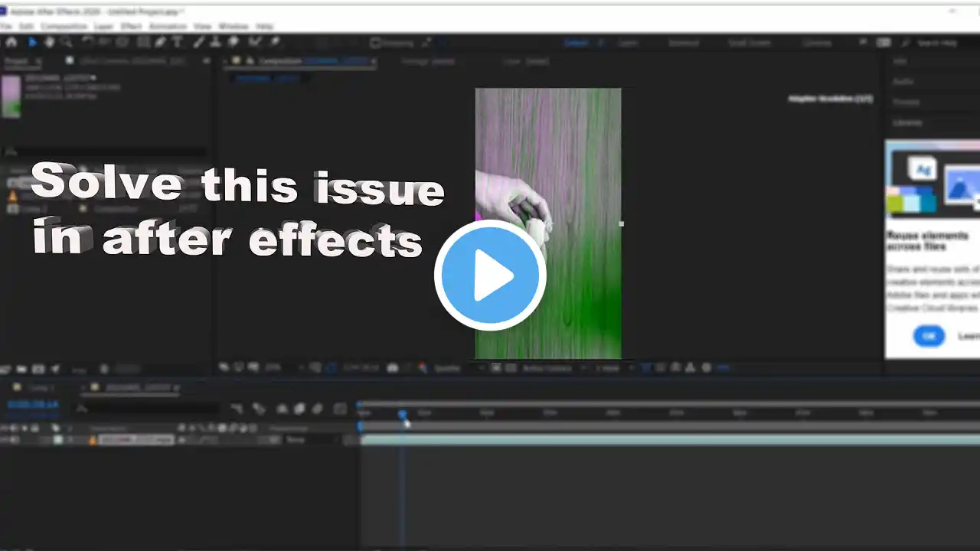The height and width of the screenshot is (551, 980).
Task: Open the viewer resolution dropdown
Action: point(459,368)
